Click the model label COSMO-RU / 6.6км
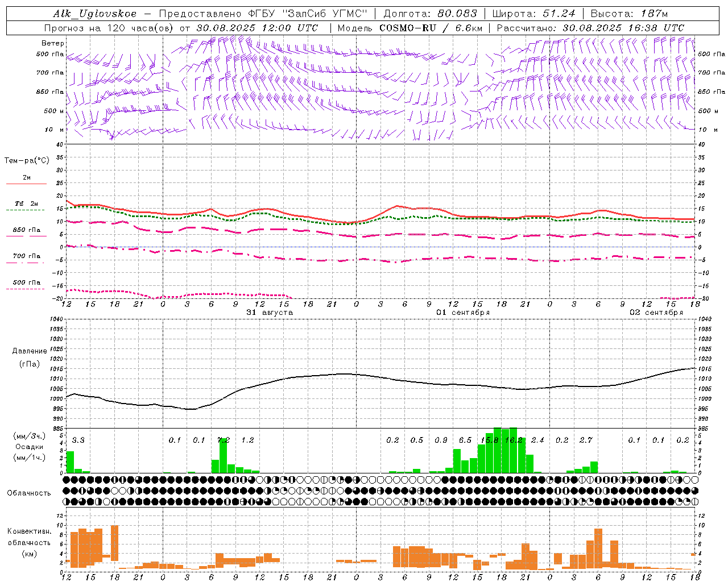This screenshot has width=728, height=582. (431, 28)
